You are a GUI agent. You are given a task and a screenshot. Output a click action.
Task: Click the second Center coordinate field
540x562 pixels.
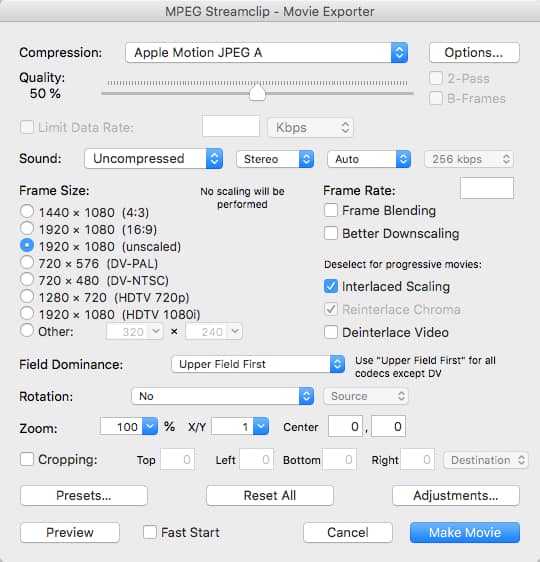[x=388, y=426]
